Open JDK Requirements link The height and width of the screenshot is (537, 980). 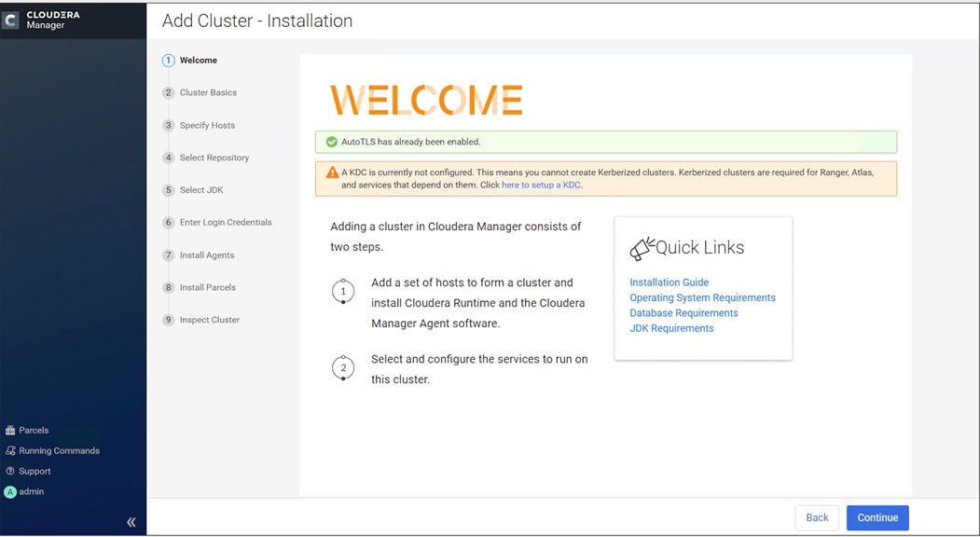click(671, 328)
